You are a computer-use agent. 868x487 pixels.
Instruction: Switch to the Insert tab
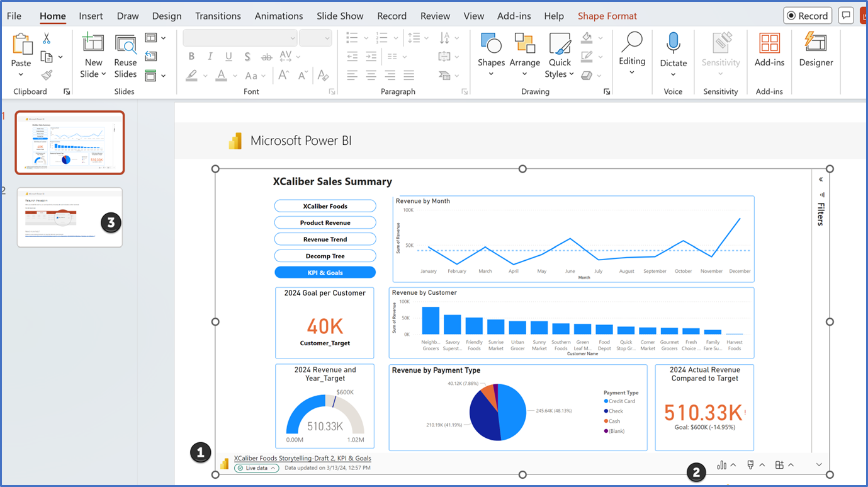[91, 16]
